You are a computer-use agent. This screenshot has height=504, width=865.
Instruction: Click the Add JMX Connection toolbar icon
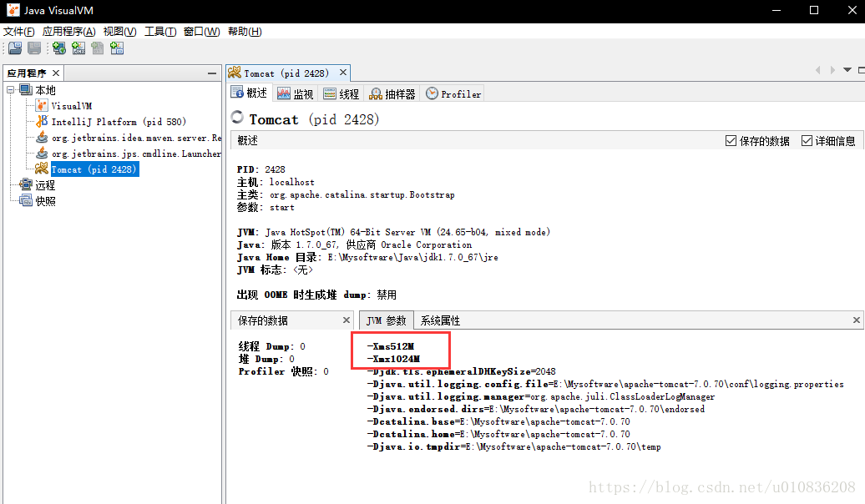78,48
